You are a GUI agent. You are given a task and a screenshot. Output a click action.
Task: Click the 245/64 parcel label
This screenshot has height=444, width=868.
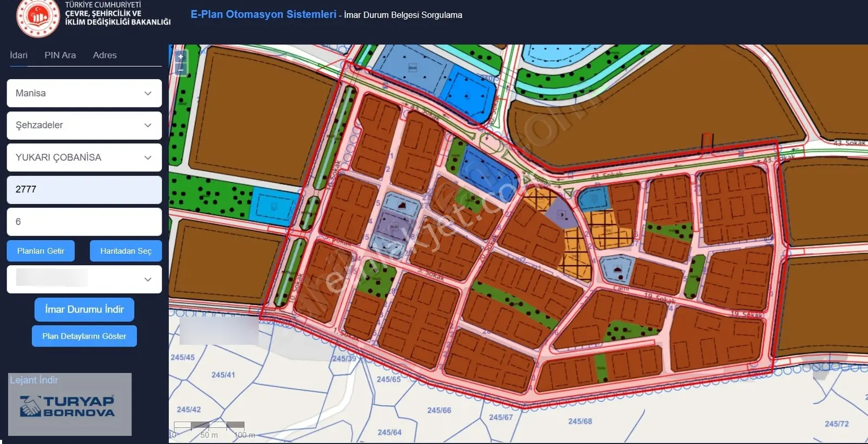(x=390, y=432)
